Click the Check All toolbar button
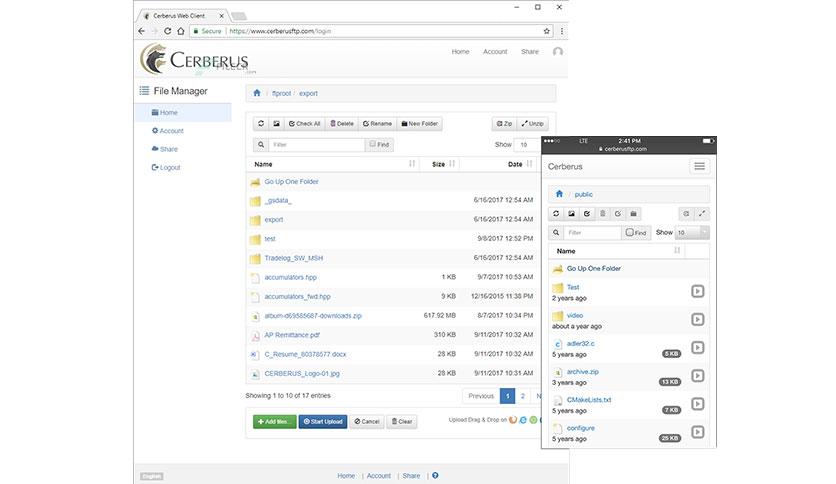 (304, 124)
